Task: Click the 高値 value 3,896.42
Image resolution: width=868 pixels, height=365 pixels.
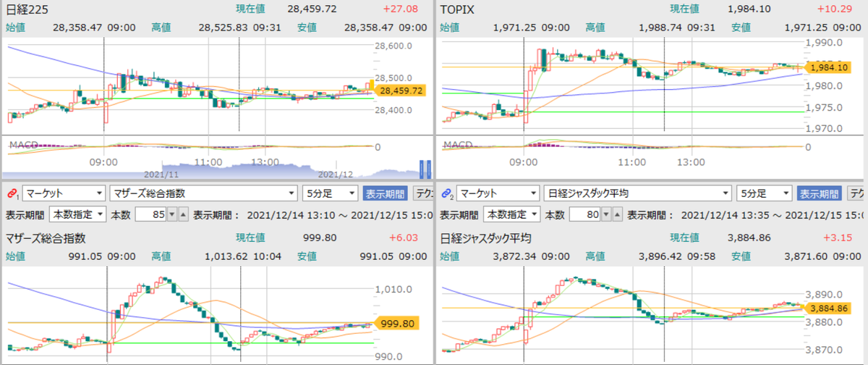Action: click(x=661, y=256)
